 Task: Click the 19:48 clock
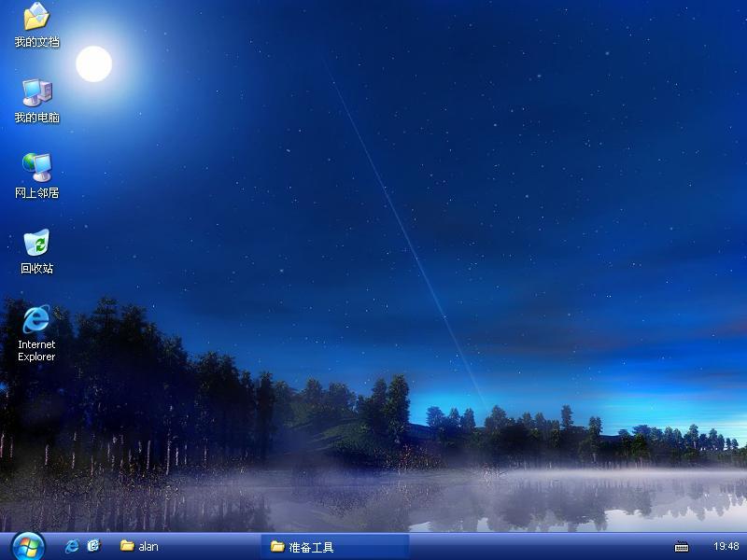[x=726, y=546]
